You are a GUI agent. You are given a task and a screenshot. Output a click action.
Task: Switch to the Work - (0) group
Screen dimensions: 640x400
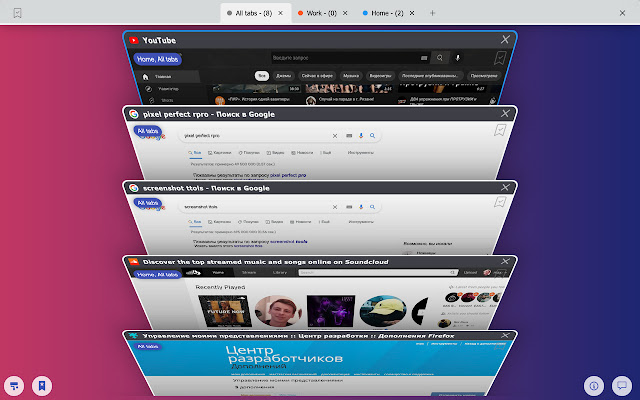click(317, 13)
